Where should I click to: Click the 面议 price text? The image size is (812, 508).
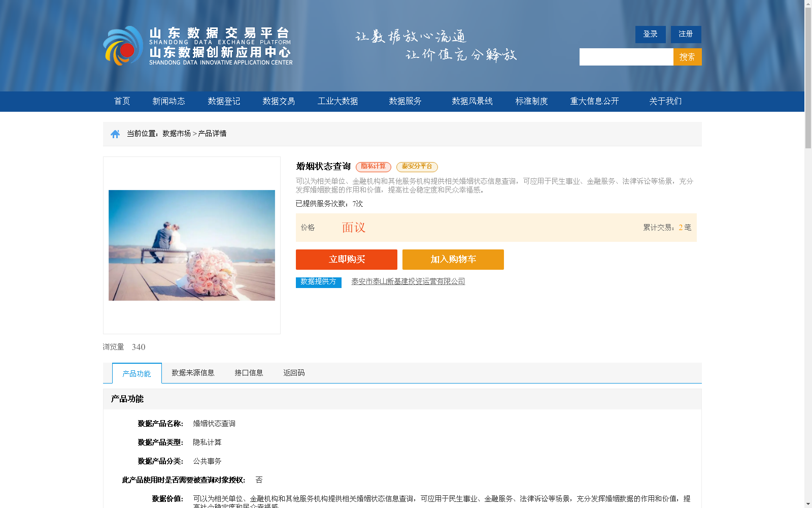(x=354, y=228)
